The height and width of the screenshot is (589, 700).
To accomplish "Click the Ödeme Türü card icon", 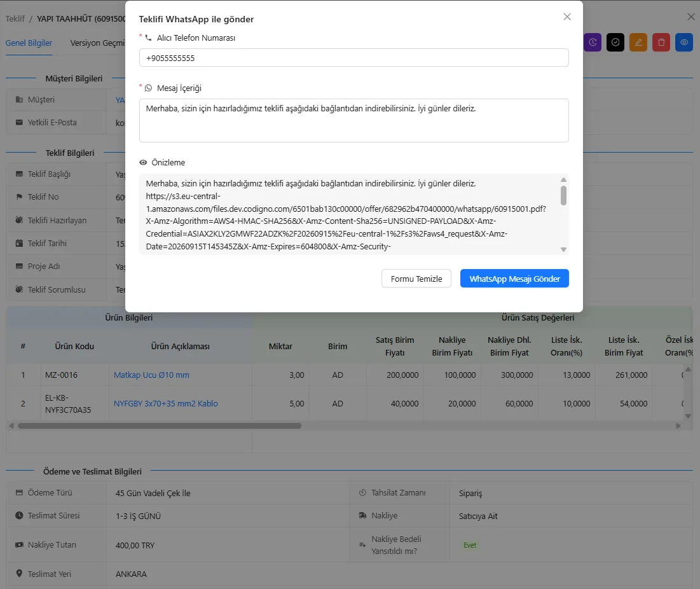I will (19, 492).
